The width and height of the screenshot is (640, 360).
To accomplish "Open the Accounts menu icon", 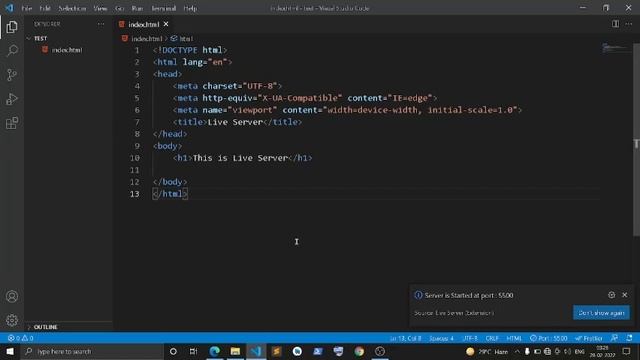I will tap(12, 296).
